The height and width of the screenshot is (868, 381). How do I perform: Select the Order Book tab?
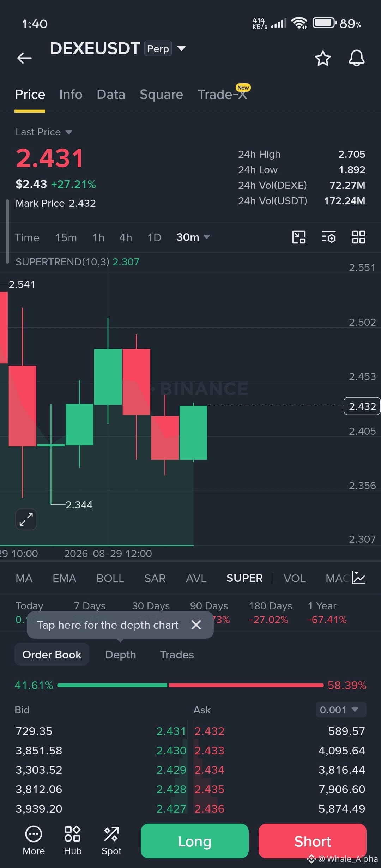52,655
